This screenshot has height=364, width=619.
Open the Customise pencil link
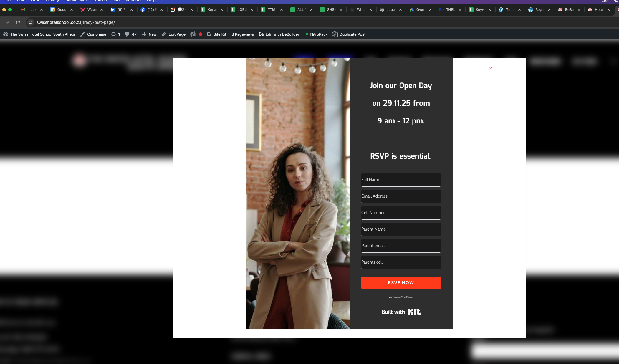coord(93,34)
